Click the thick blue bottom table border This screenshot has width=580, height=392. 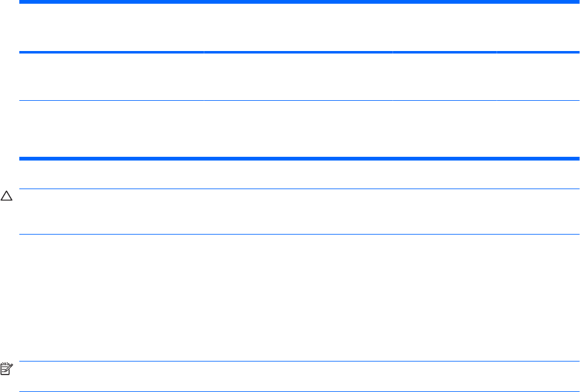[x=299, y=159]
